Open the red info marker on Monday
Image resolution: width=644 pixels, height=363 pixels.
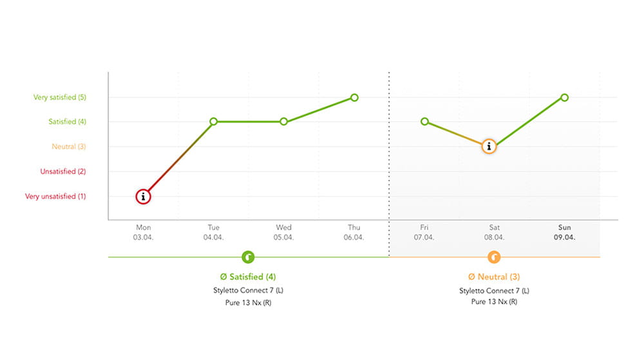pos(143,197)
